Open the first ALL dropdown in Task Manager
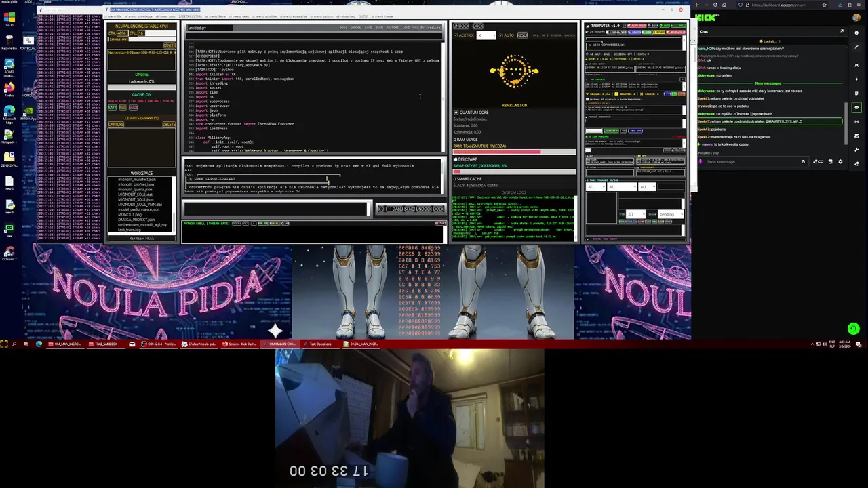 click(596, 186)
